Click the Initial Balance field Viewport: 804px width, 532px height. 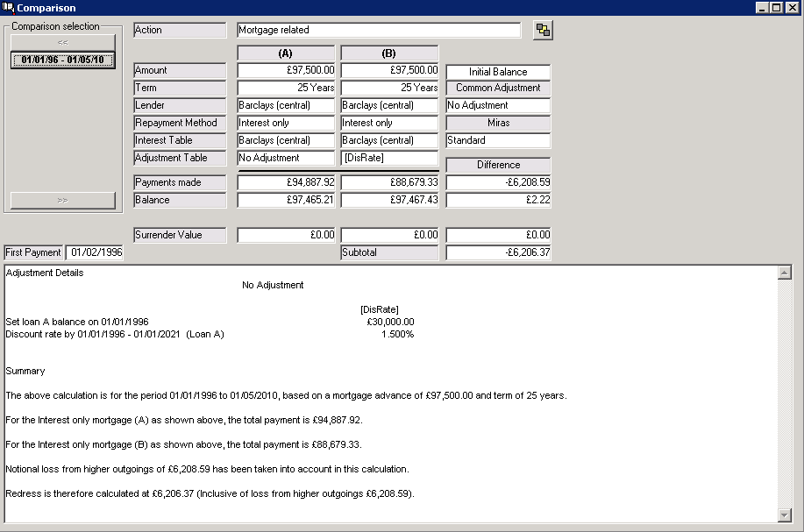pos(498,72)
